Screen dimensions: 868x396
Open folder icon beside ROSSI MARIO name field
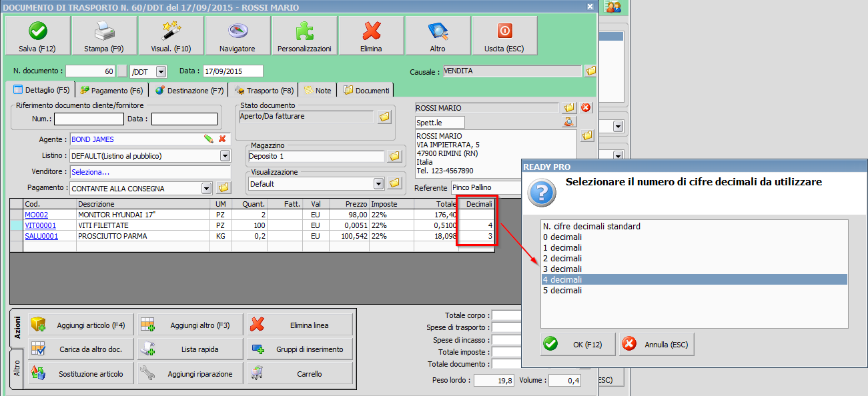click(568, 107)
